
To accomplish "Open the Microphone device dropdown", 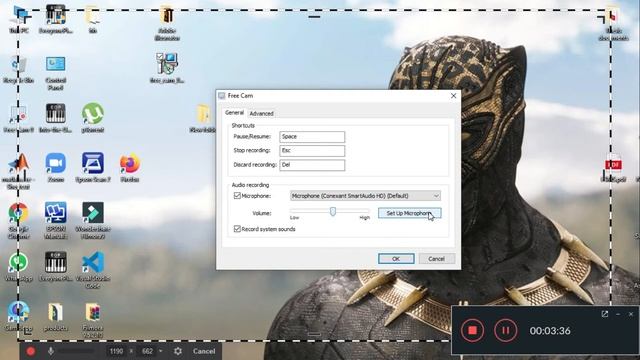I will [x=365, y=196].
